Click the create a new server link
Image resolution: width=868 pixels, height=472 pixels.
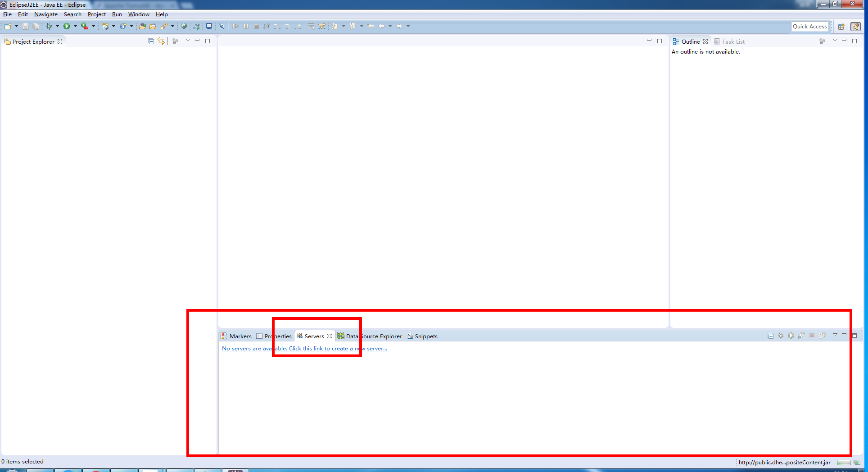[304, 349]
